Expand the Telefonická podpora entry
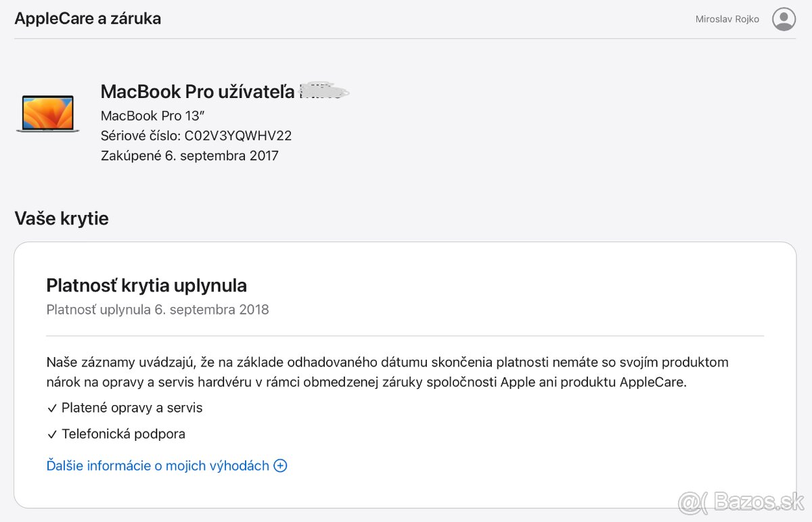This screenshot has height=522, width=812. coord(122,433)
